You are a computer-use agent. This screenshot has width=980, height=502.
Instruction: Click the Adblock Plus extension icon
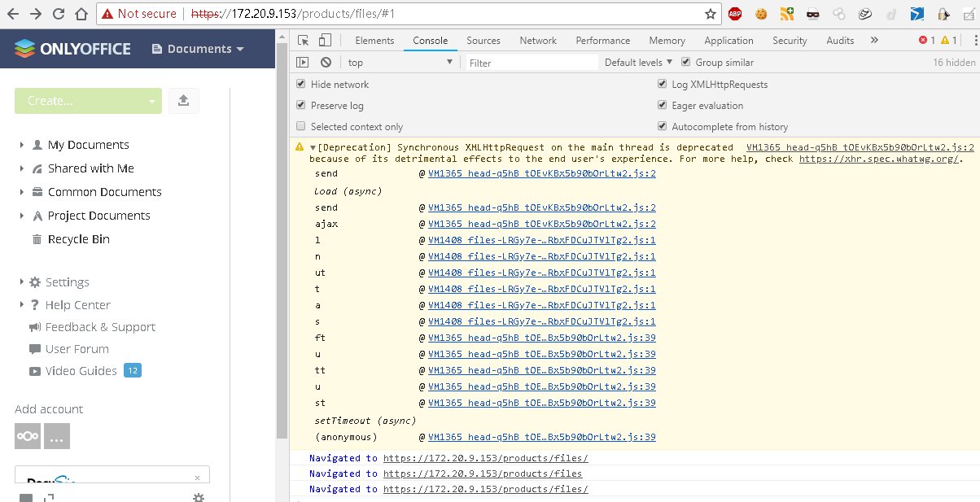735,14
